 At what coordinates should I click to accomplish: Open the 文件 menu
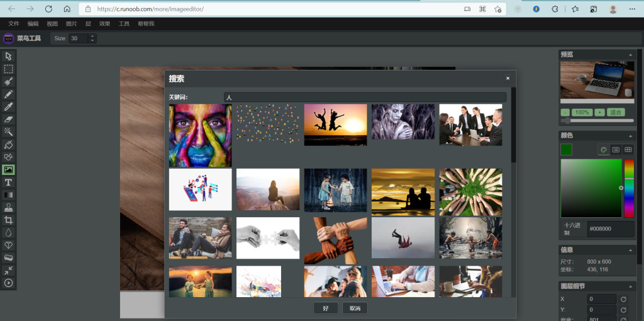click(x=14, y=24)
